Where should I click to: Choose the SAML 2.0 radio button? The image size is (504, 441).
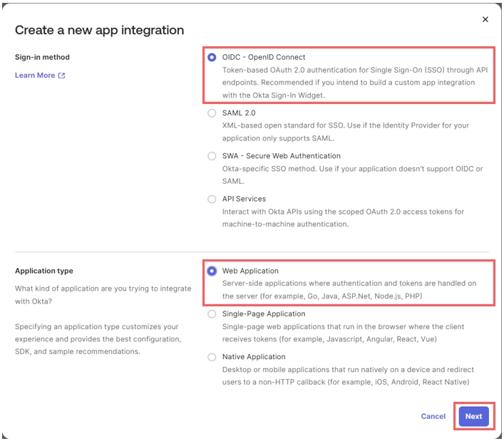[x=212, y=113]
